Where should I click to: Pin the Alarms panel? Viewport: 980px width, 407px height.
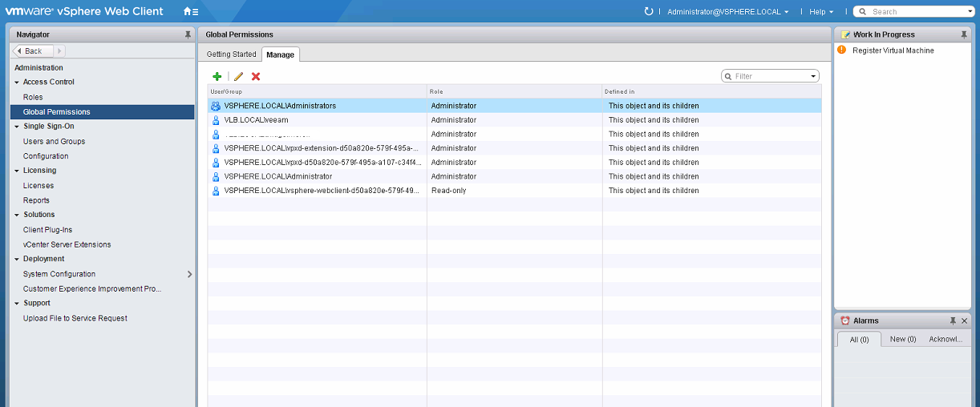click(x=953, y=320)
